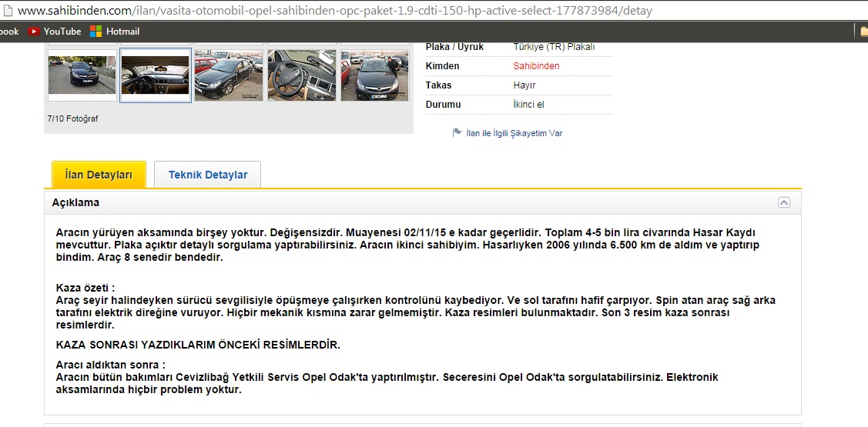The height and width of the screenshot is (427, 868).
Task: Click the İkinci el value
Action: coord(528,105)
